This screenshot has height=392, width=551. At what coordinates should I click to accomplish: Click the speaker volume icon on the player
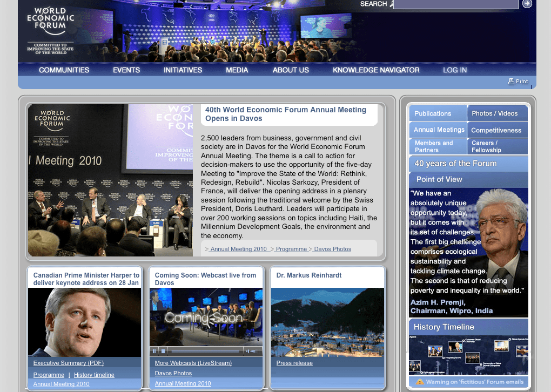click(248, 351)
